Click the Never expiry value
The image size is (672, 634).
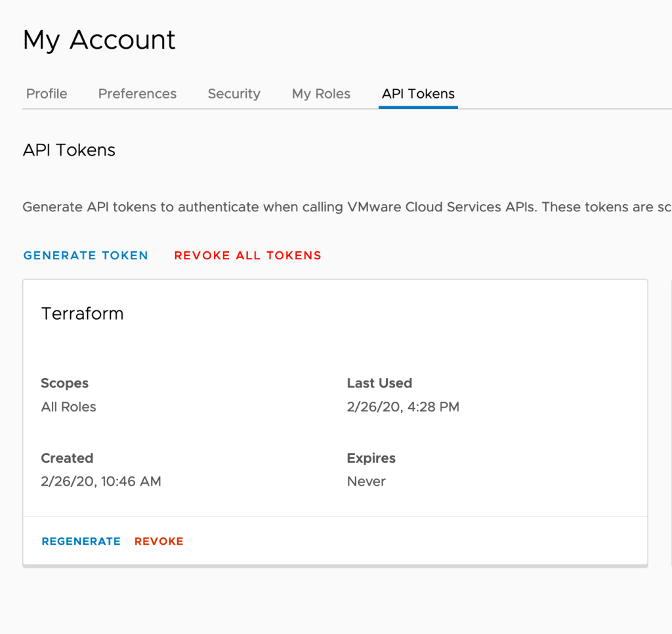tap(366, 482)
